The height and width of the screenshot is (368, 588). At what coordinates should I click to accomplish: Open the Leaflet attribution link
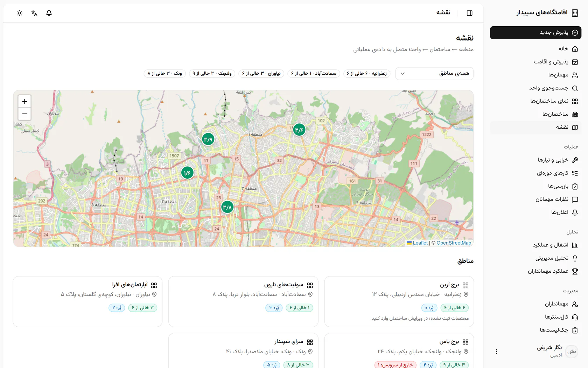[417, 243]
